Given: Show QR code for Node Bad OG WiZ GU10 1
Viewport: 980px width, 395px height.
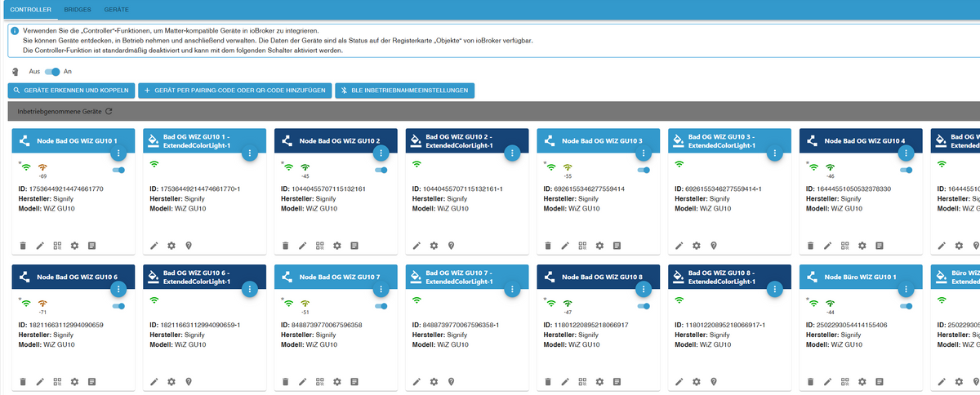Looking at the screenshot, I should coord(57,245).
